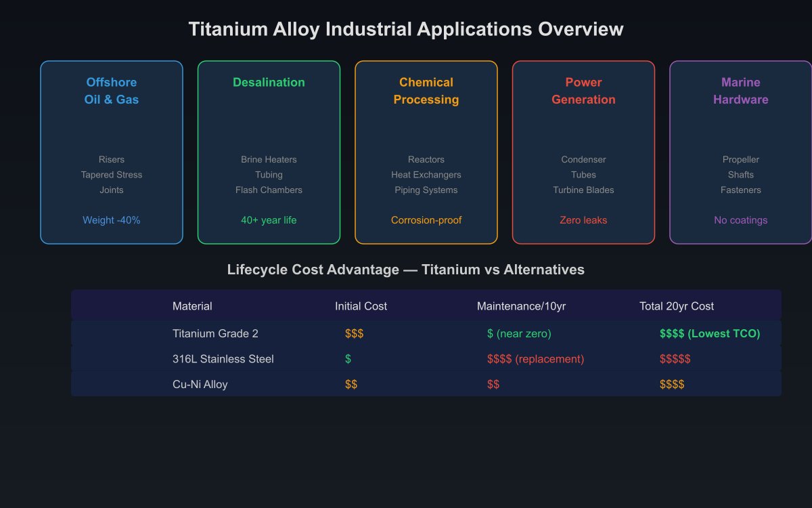Click the 'No coatings' label
Viewport: 812px width, 508px height.
tap(741, 220)
